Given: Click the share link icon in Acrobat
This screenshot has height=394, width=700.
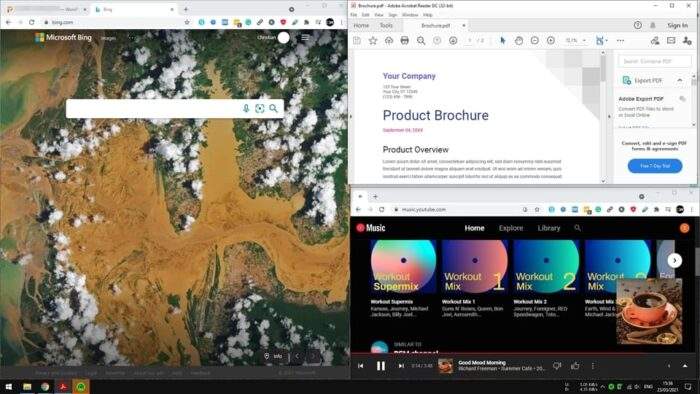Looking at the screenshot, I should tap(655, 41).
